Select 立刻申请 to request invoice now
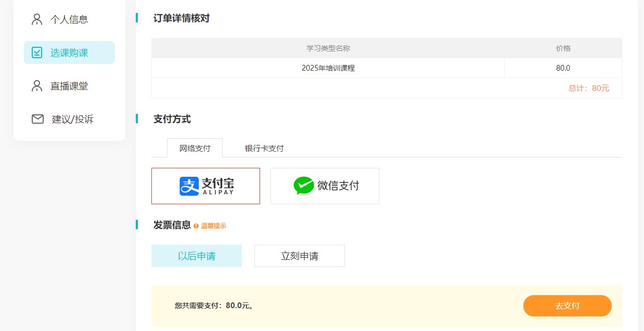This screenshot has height=331, width=644. (x=299, y=256)
